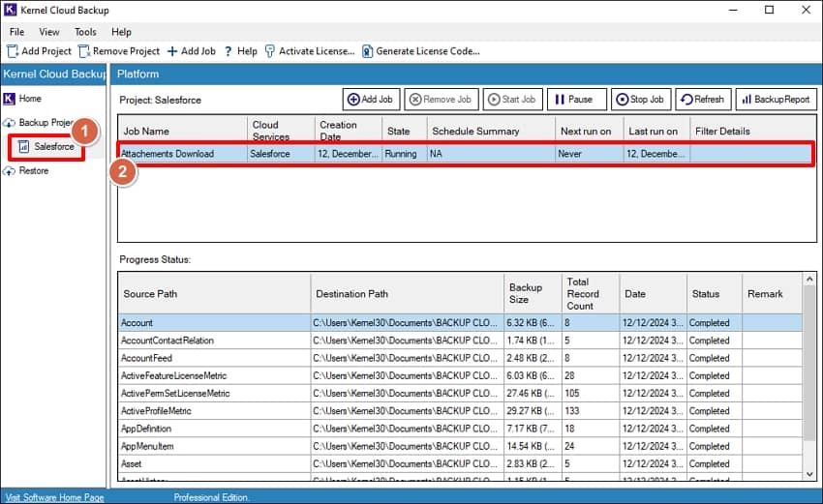Click the Cloud Services column header
This screenshot has width=823, height=504.
point(281,132)
